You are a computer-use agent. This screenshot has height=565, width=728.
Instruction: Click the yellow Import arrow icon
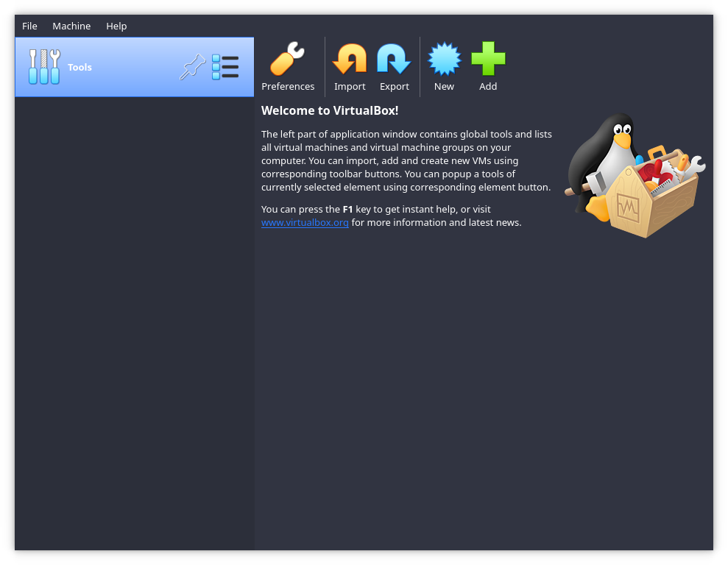pyautogui.click(x=350, y=60)
